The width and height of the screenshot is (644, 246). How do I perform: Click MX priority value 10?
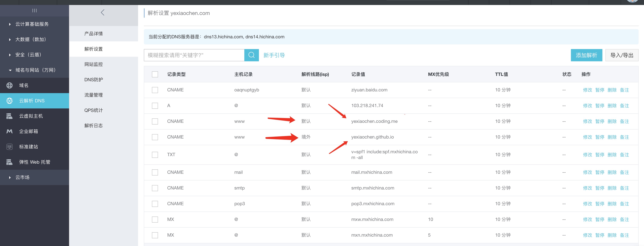(x=431, y=220)
